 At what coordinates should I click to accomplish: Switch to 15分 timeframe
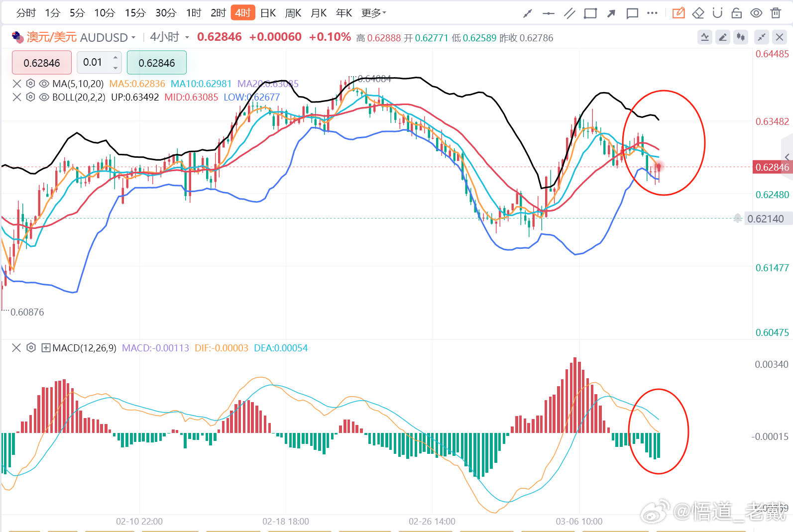135,13
